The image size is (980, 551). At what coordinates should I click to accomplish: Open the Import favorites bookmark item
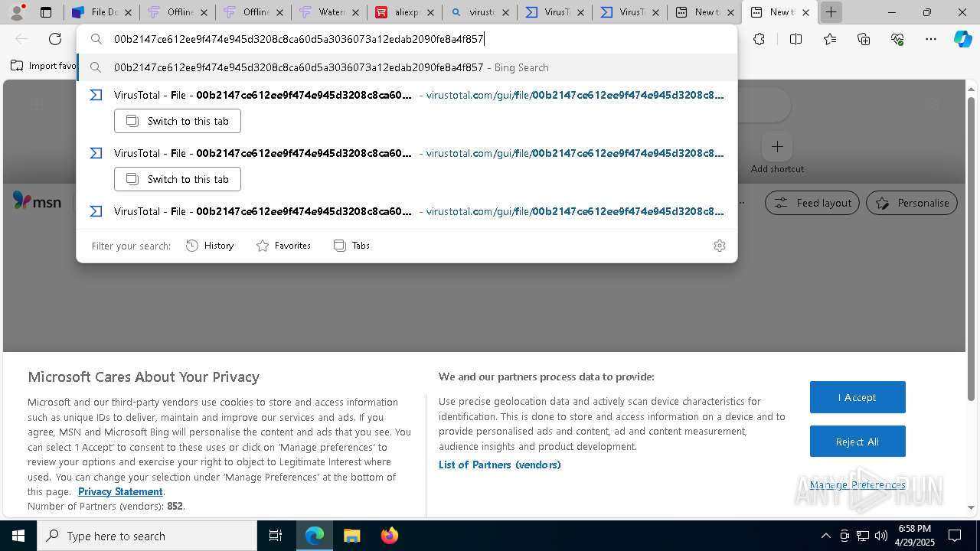[44, 66]
